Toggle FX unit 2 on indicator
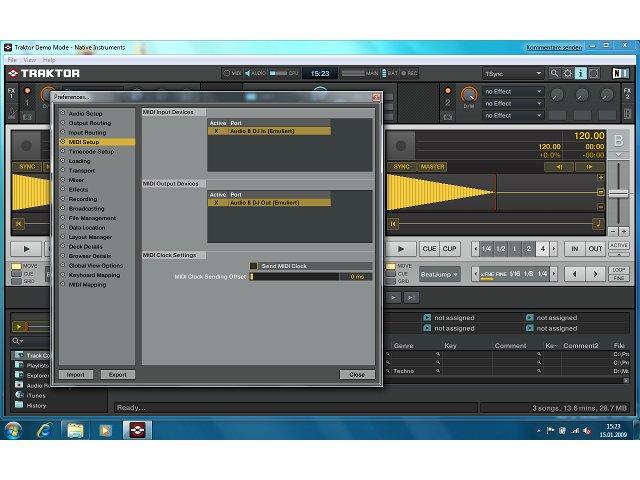The width and height of the screenshot is (640, 480). tap(448, 91)
